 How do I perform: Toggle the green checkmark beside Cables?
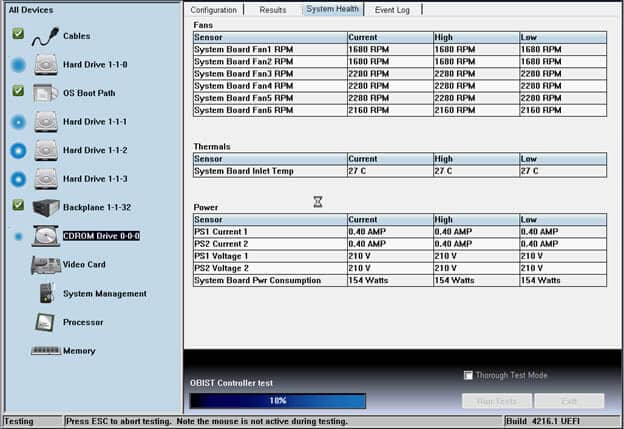[18, 34]
